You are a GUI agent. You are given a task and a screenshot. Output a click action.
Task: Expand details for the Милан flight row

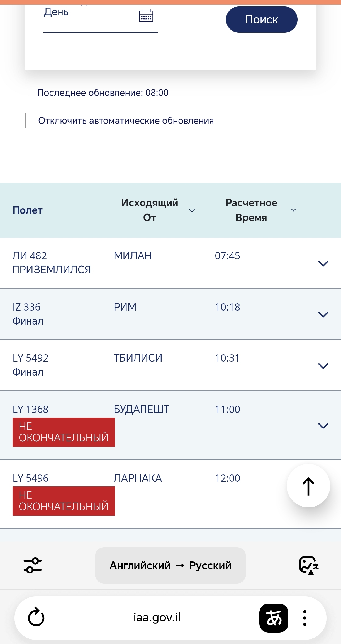tap(323, 263)
